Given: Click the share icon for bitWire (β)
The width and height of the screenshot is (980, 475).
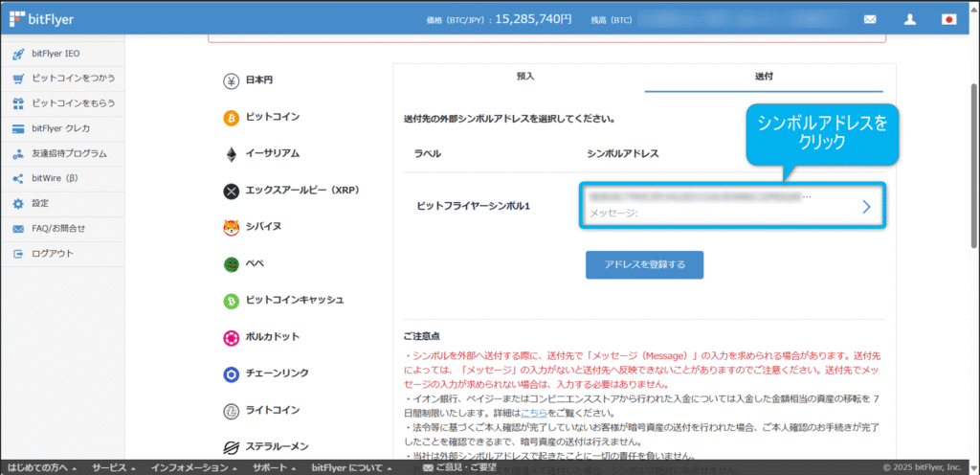Looking at the screenshot, I should pyautogui.click(x=18, y=179).
